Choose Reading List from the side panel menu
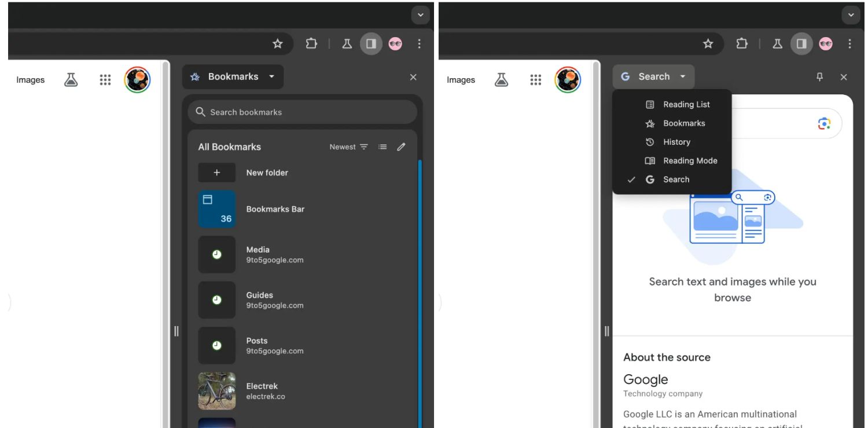The height and width of the screenshot is (428, 868). [686, 105]
